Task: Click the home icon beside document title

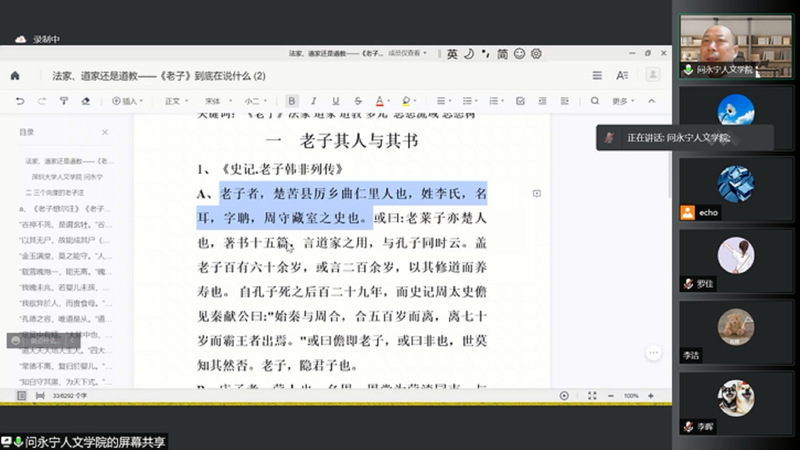Action: 15,75
